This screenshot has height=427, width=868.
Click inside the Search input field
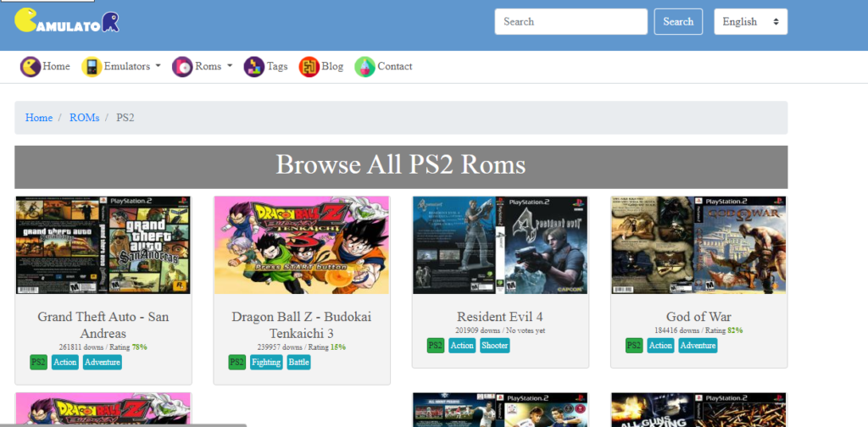point(570,21)
